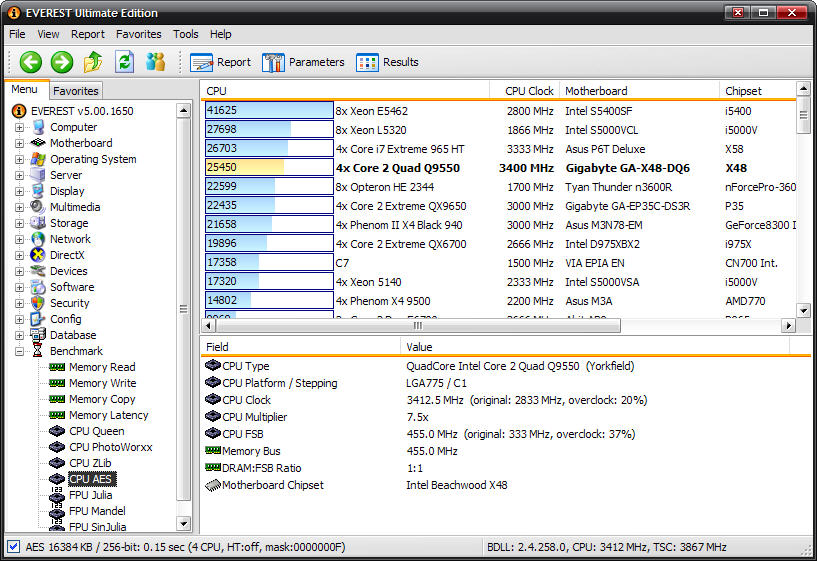Select the Devices tree icon
The image size is (817, 561).
[38, 271]
